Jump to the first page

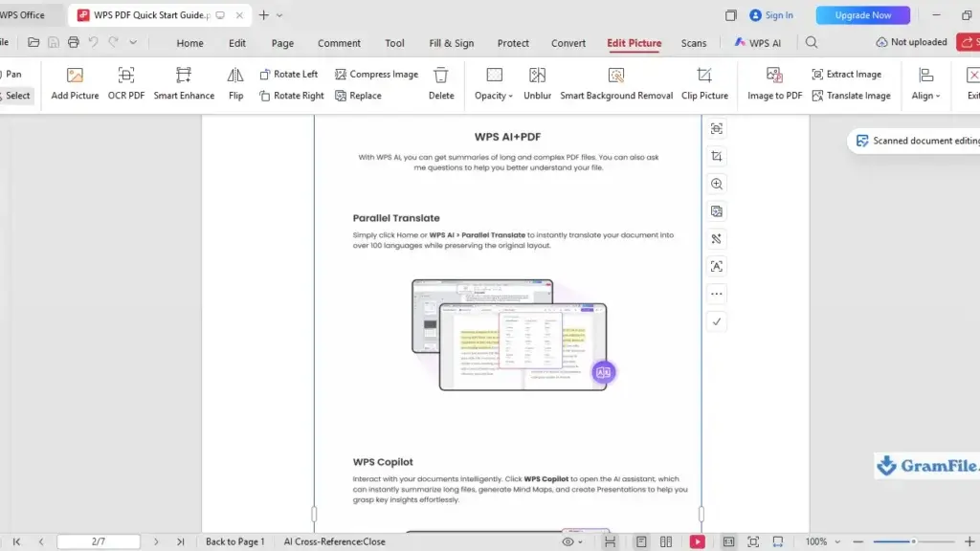16,541
